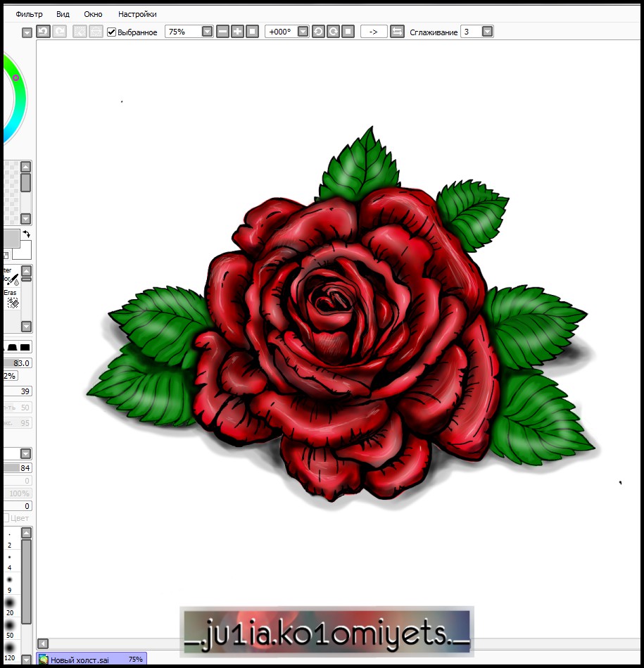Select the Eraser tool
This screenshot has width=644, height=668.
tap(12, 299)
